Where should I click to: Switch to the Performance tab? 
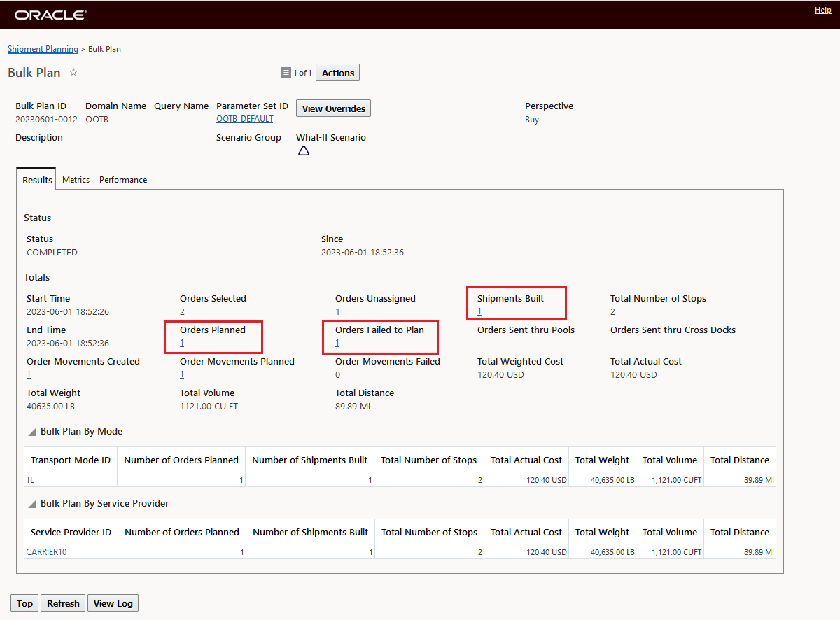(x=123, y=180)
